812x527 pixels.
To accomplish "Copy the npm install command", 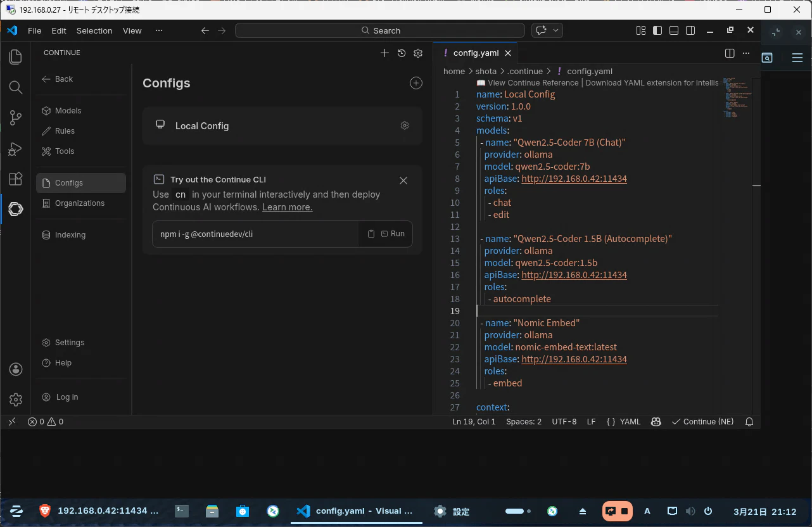I will [371, 234].
